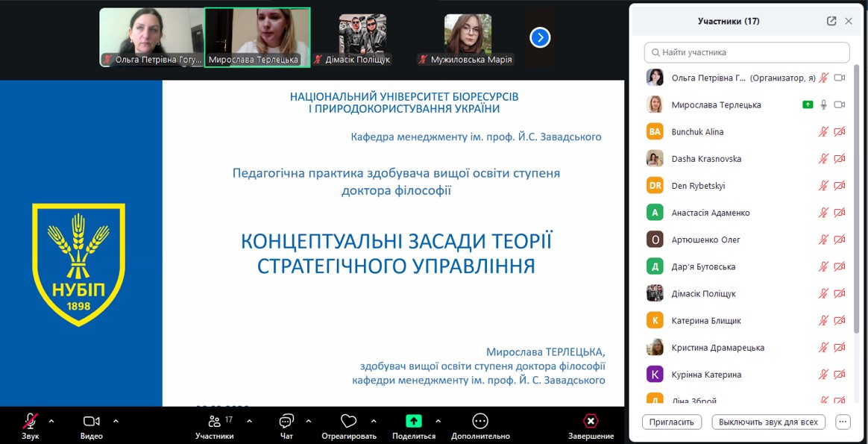This screenshot has height=444, width=868.
Task: Click Dasha Krasnovska's disabled camera icon
Action: (839, 158)
